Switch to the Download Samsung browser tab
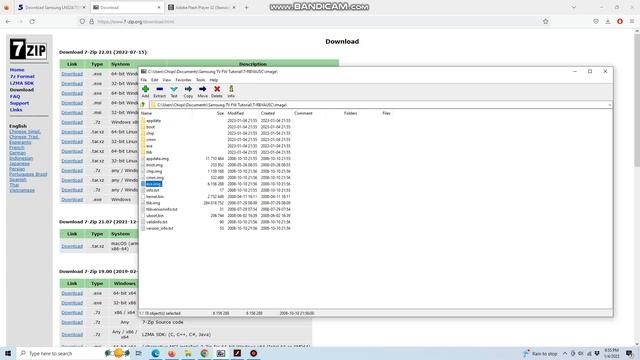The image size is (640, 360). [x=51, y=7]
